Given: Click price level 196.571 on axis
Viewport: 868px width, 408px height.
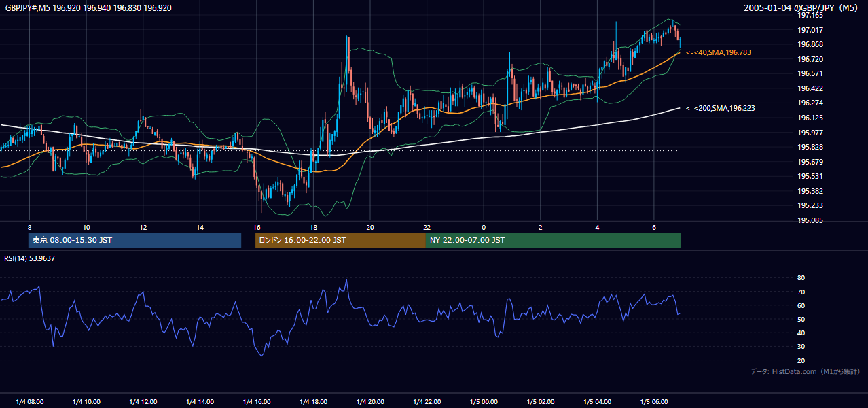Looking at the screenshot, I should (x=810, y=73).
